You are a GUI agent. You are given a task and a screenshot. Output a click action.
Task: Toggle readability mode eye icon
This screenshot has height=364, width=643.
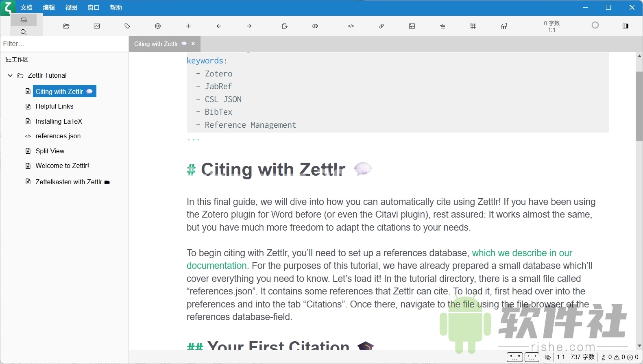coord(315,26)
